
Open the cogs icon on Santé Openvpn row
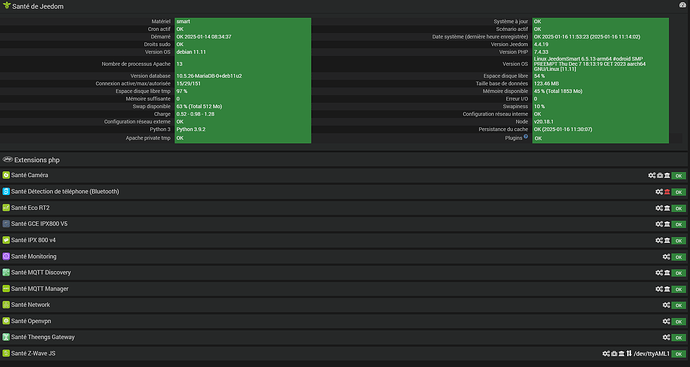coord(666,321)
